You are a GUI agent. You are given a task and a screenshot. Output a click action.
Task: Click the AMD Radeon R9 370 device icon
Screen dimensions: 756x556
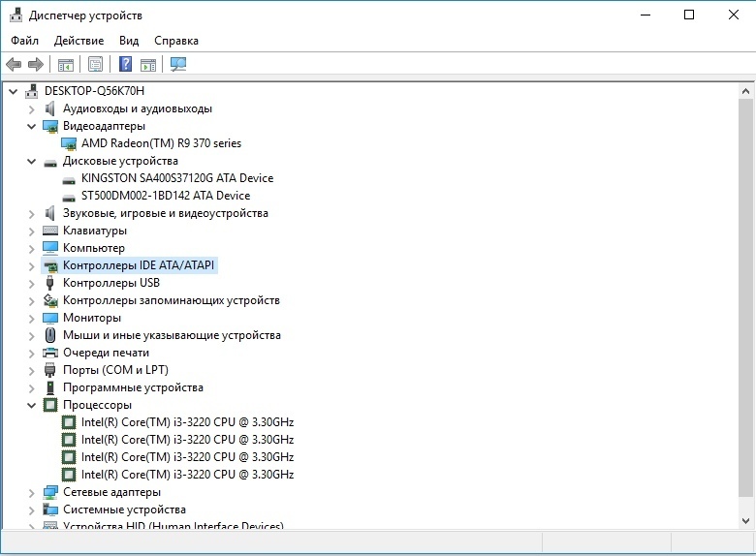(69, 143)
